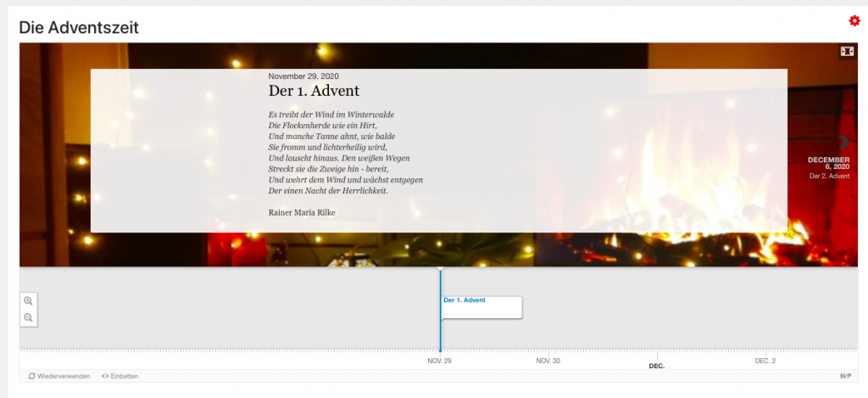Select the Der 1. Advent timeline marker
This screenshot has height=398, width=868.
[481, 306]
